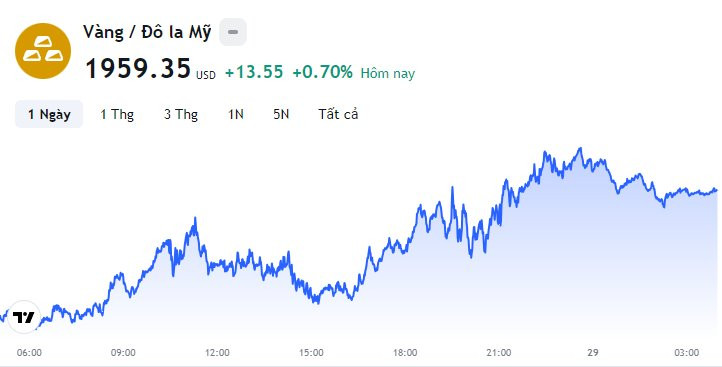Click the USD currency label
This screenshot has height=367, width=722.
pyautogui.click(x=206, y=75)
